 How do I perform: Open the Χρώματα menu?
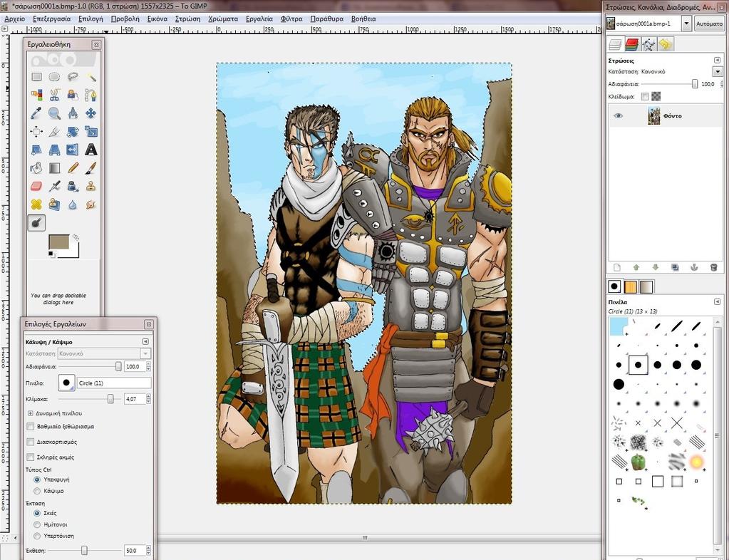223,19
